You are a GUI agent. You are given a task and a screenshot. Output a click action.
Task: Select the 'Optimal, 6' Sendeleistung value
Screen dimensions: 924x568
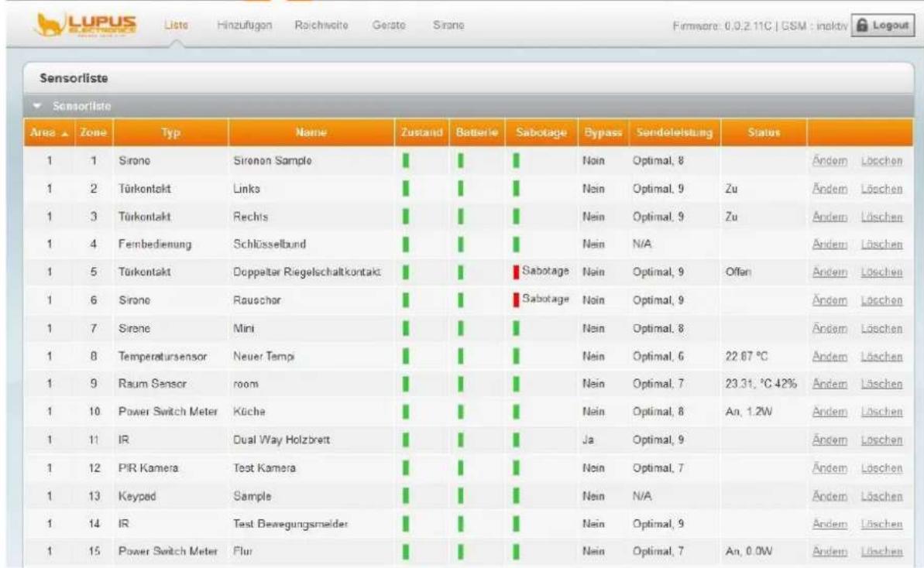(658, 356)
